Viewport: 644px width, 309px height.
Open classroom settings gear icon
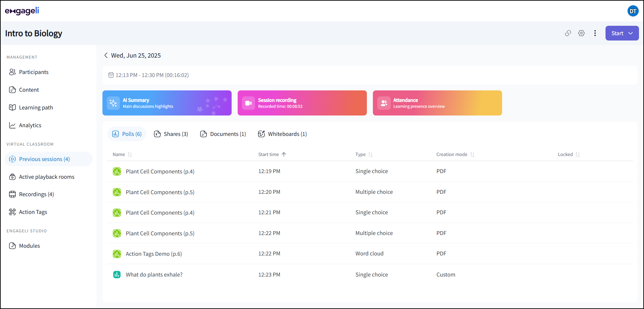(581, 33)
